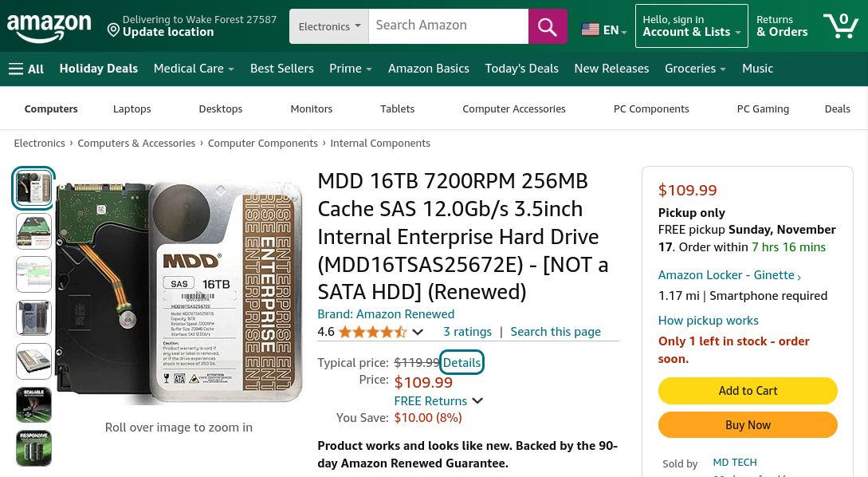Screen dimensions: 868x477
Task: Open the Best Sellers menu item
Action: click(282, 69)
